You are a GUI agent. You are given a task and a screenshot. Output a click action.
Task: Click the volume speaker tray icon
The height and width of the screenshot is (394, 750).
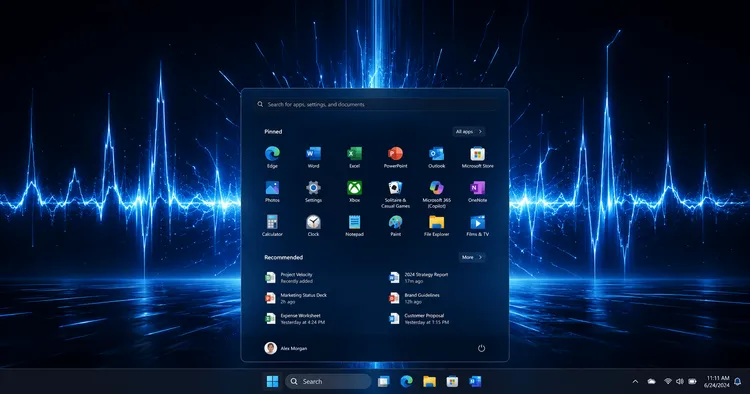point(680,381)
